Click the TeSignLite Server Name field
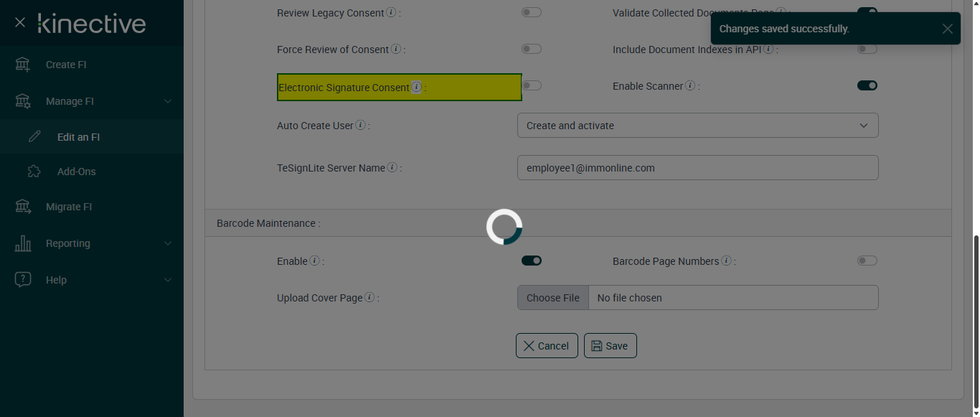980x417 pixels. [698, 168]
